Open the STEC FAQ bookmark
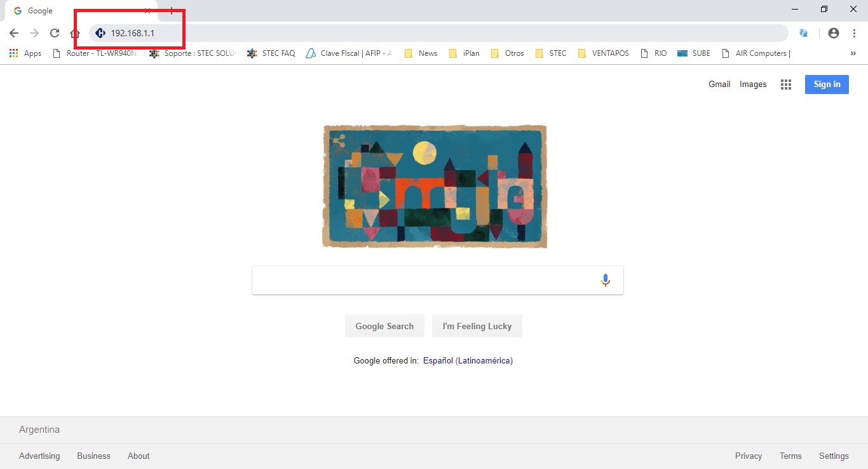The height and width of the screenshot is (469, 868). pyautogui.click(x=271, y=53)
